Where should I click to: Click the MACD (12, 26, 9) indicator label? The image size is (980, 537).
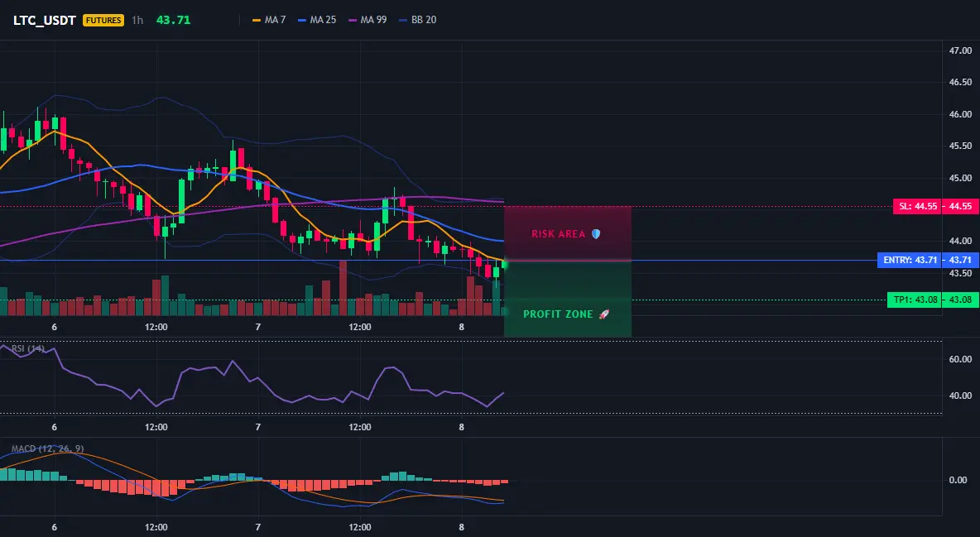(x=47, y=448)
